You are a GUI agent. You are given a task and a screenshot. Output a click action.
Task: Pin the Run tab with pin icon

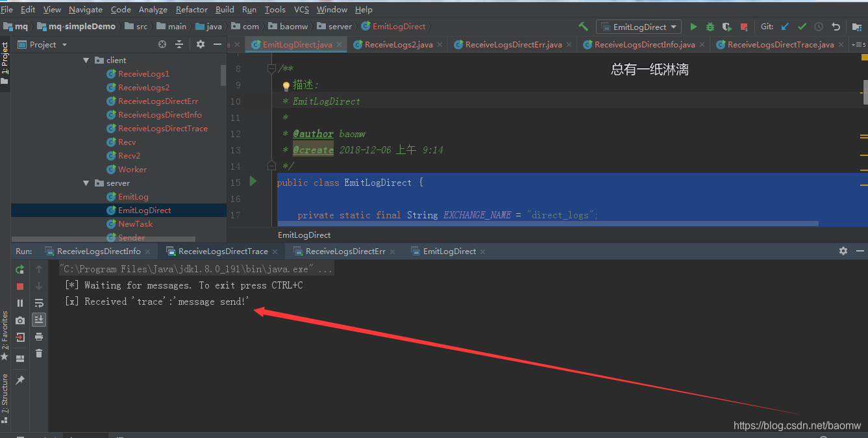click(20, 380)
